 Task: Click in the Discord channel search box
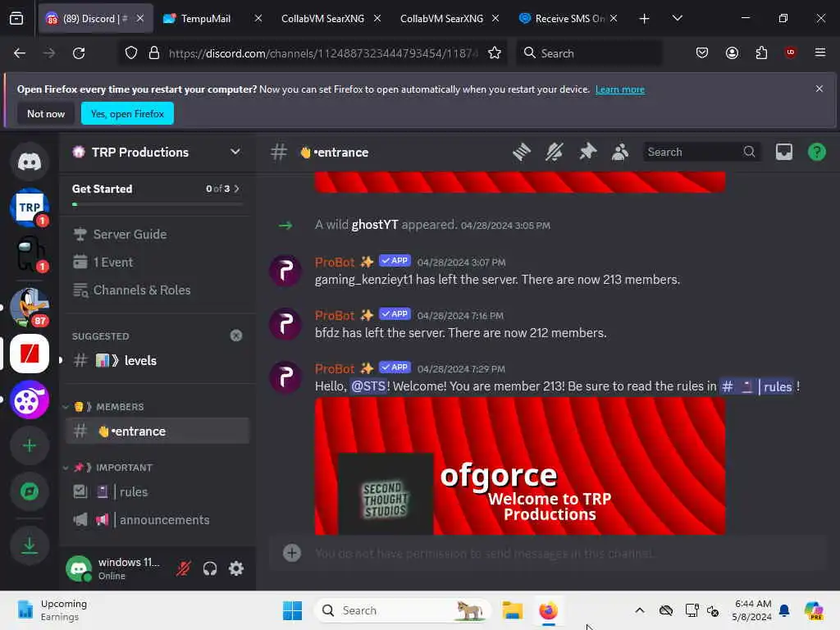pyautogui.click(x=701, y=152)
